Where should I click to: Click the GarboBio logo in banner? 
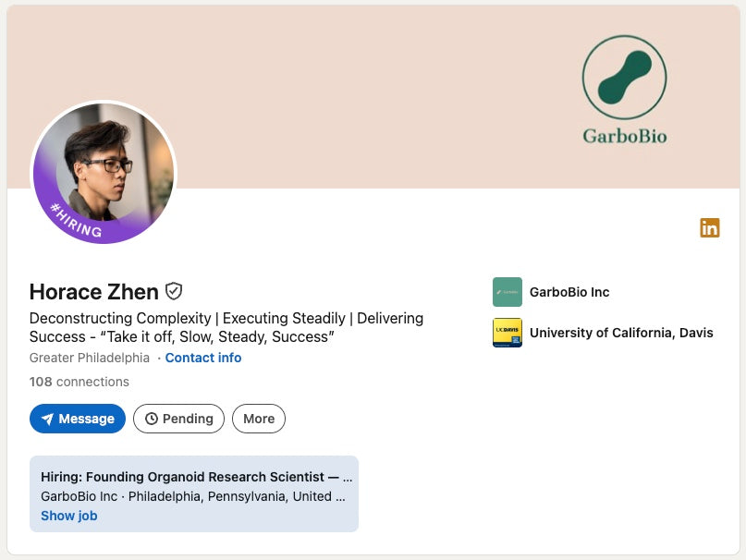pos(625,90)
